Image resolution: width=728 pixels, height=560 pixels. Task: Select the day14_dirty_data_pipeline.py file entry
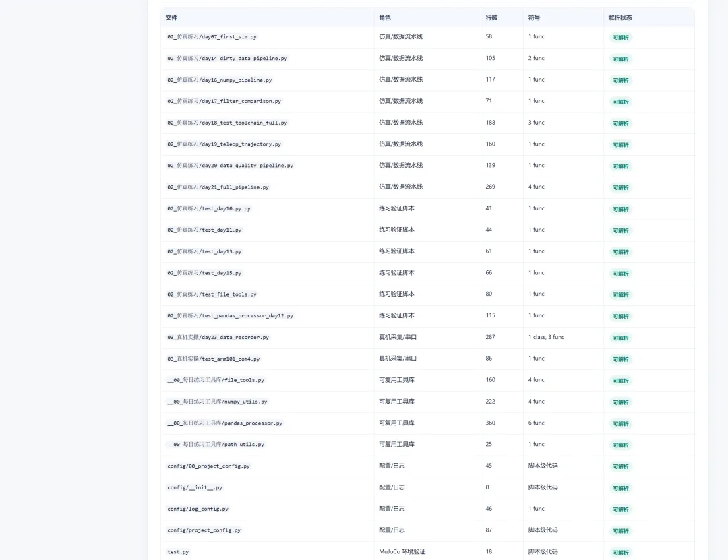pyautogui.click(x=227, y=59)
